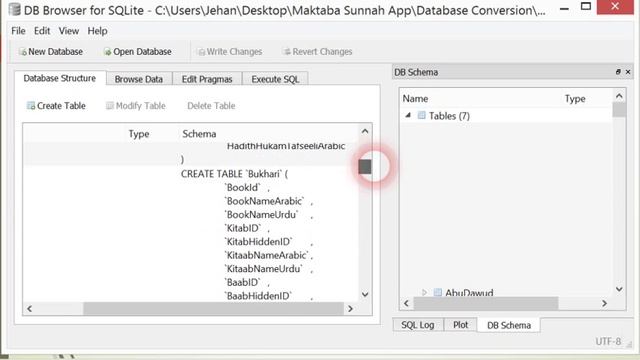Expand the AbuDawud table node

coord(424,292)
